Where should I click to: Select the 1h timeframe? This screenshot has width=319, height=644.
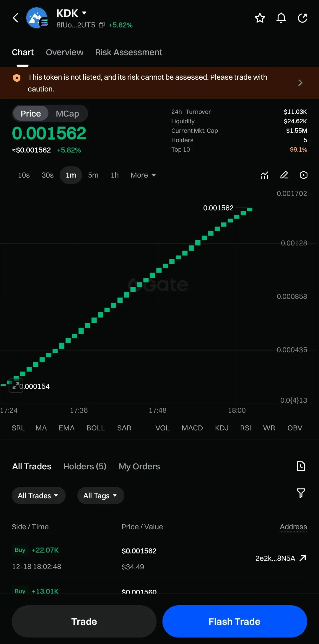click(115, 175)
